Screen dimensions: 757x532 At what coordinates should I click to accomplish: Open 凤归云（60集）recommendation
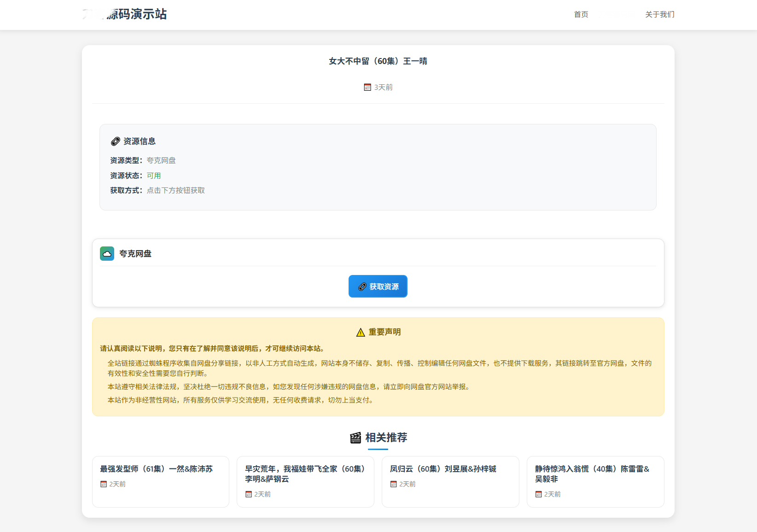443,469
